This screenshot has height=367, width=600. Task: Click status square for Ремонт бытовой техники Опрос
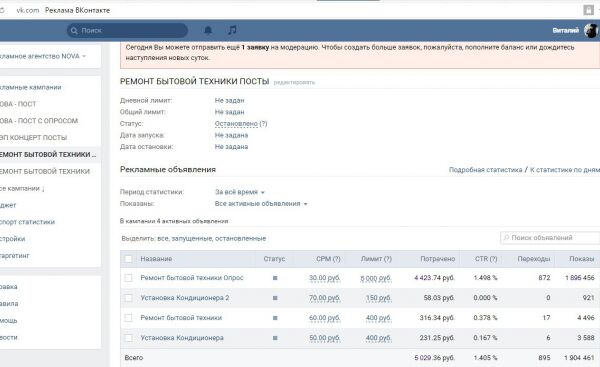(275, 278)
